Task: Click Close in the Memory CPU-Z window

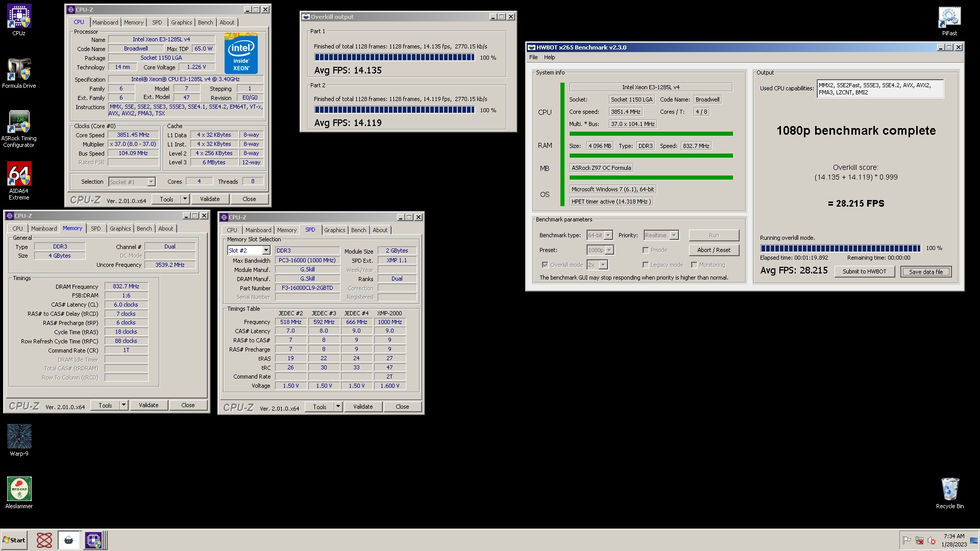Action: coord(188,405)
